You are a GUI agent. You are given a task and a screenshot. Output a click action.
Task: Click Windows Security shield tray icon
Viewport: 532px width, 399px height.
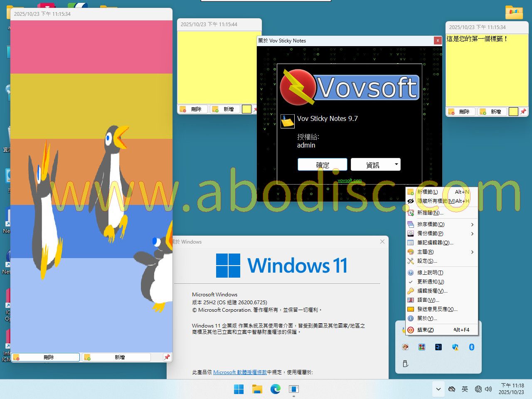[455, 347]
